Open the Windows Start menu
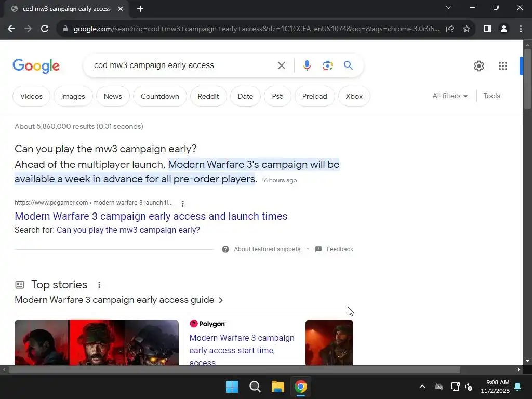Screen dimensions: 532x399 (232, 387)
